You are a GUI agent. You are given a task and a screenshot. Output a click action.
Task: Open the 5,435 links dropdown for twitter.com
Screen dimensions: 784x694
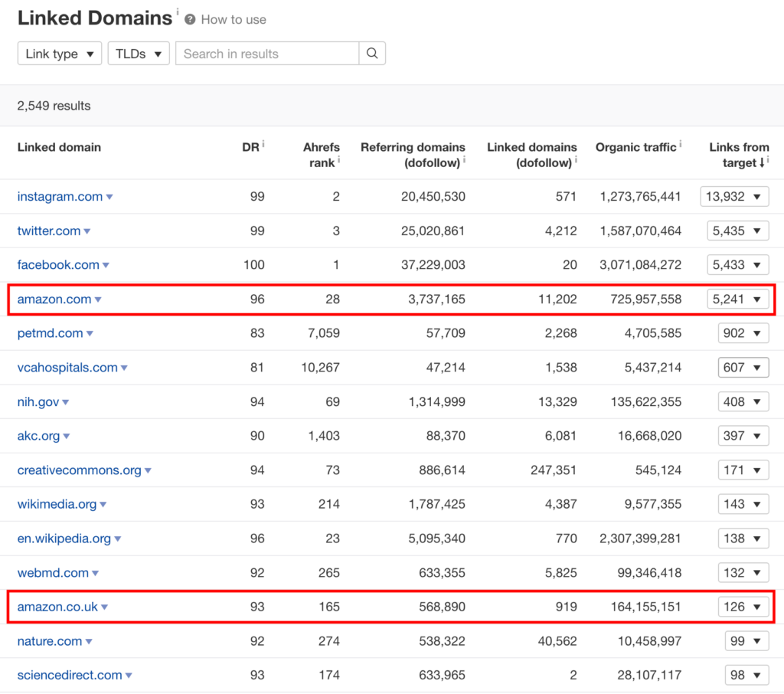pos(738,231)
